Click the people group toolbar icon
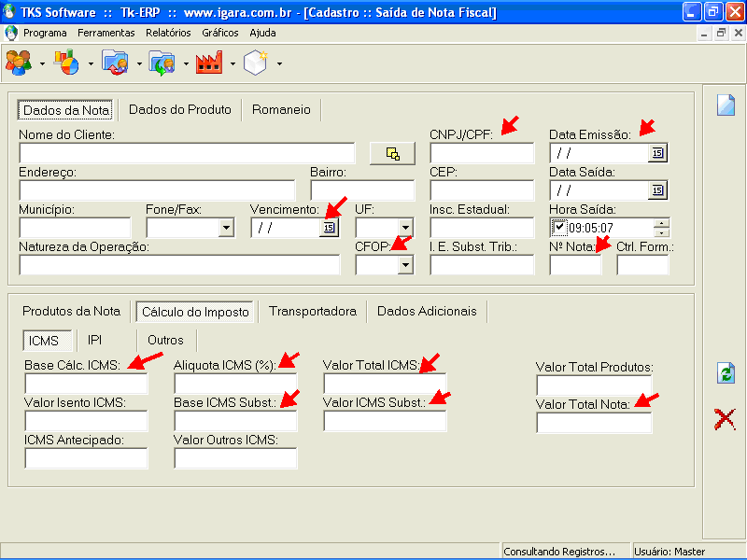 tap(18, 63)
